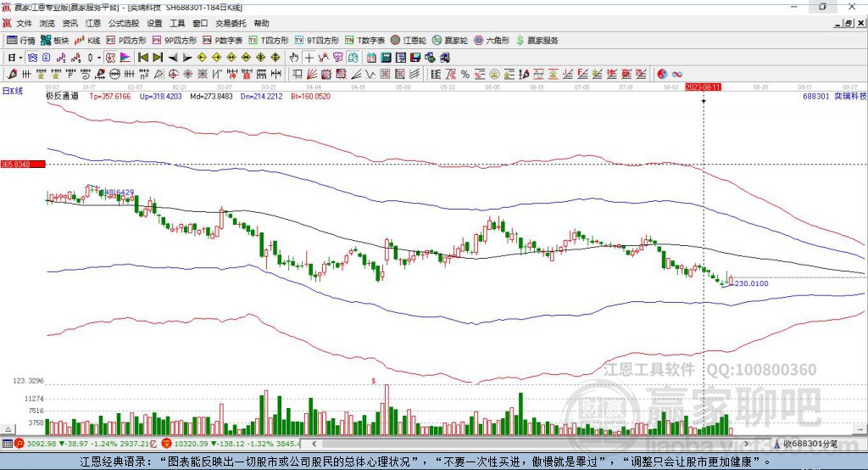Click the 日K线 label
868x470 pixels.
tap(12, 91)
